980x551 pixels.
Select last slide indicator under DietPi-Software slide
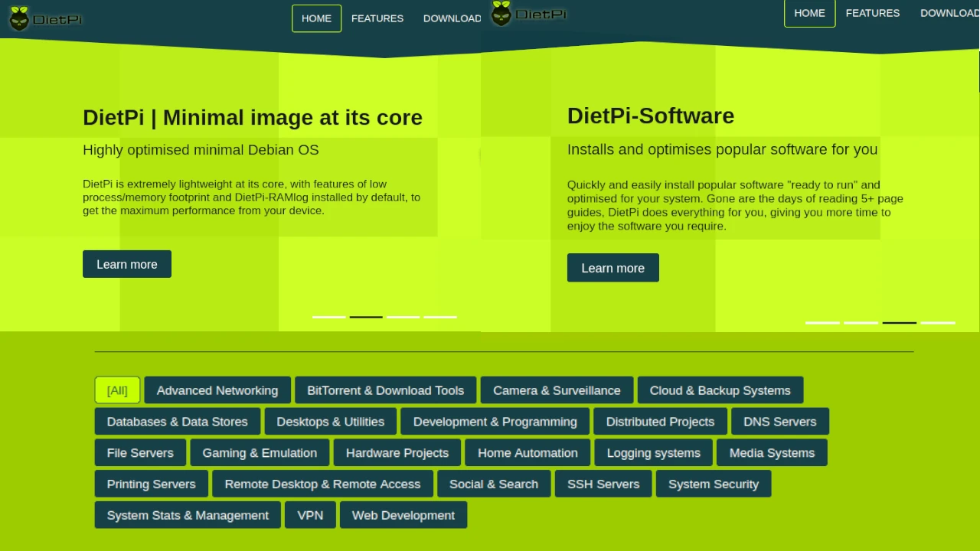point(938,322)
